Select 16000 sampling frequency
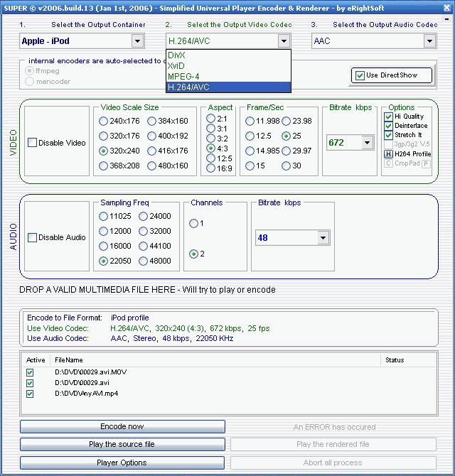Viewport: 455px width, 476px height. pos(103,247)
